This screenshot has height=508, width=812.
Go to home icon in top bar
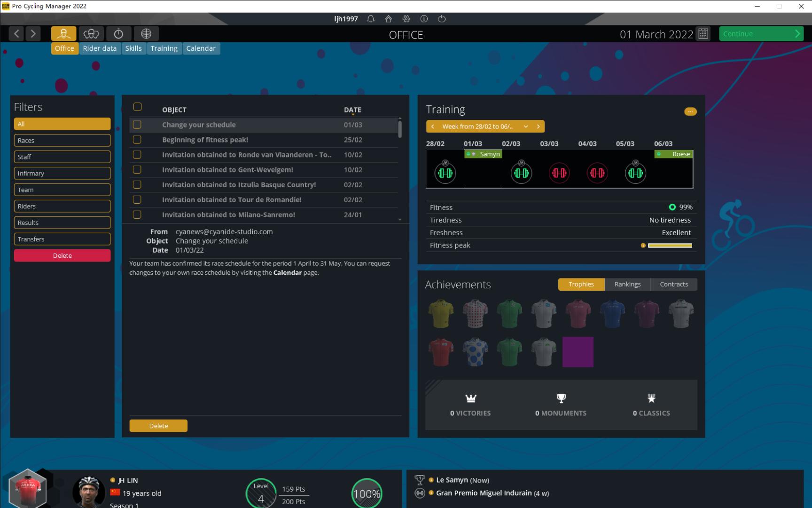[388, 19]
